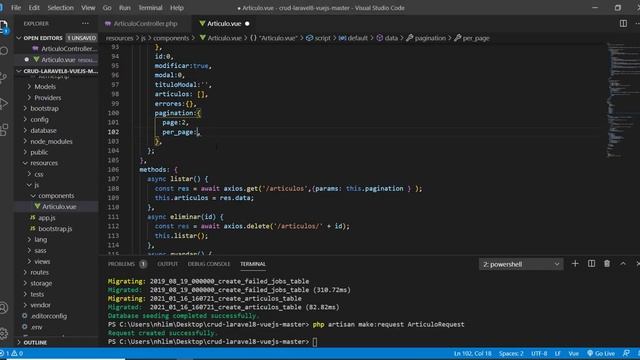Click the Go Live status button
The width and height of the screenshot is (640, 360).
[x=601, y=353]
